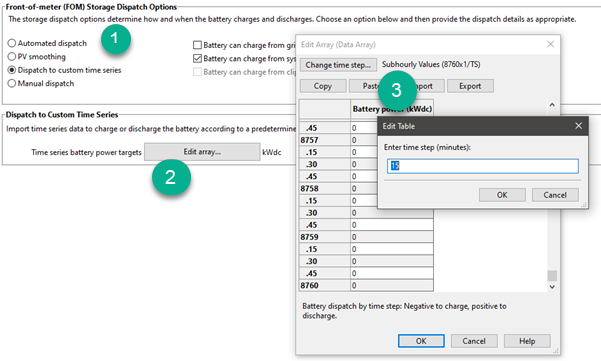
Task: Close the Edit Array dialog with X
Action: click(550, 44)
